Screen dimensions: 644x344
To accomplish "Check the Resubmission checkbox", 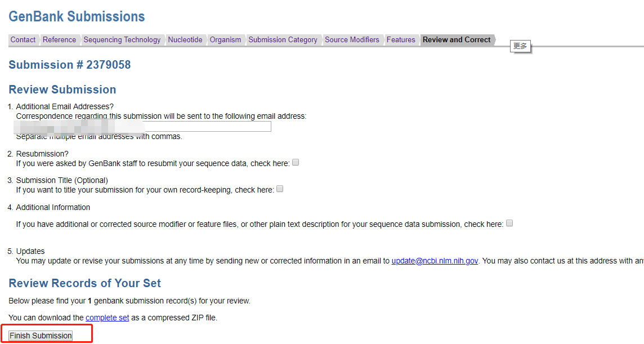I will [x=296, y=163].
